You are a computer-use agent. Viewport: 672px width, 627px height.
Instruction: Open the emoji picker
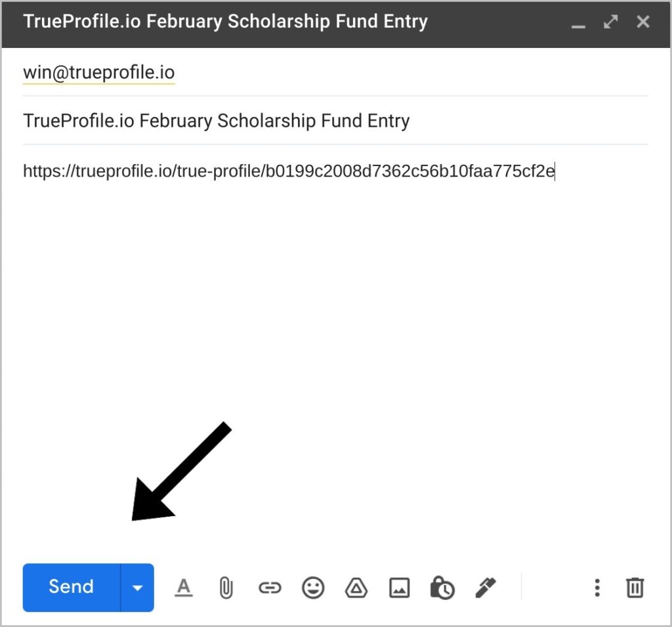point(313,588)
